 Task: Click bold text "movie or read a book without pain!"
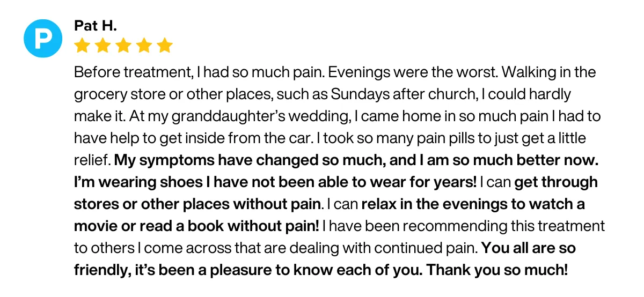click(196, 226)
